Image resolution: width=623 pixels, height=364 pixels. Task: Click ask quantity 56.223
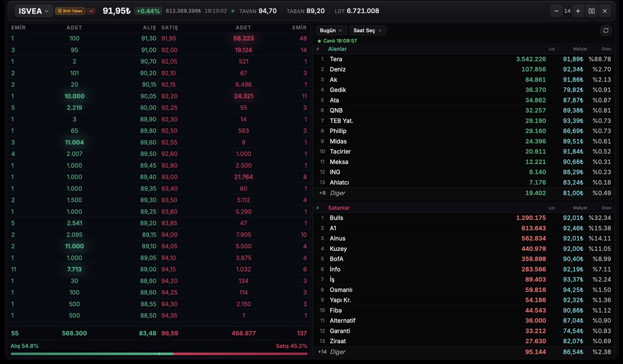243,38
